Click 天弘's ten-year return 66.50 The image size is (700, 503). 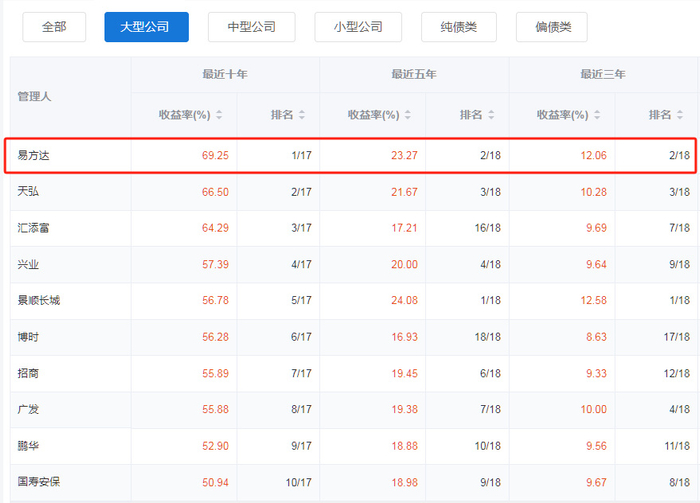coord(215,192)
